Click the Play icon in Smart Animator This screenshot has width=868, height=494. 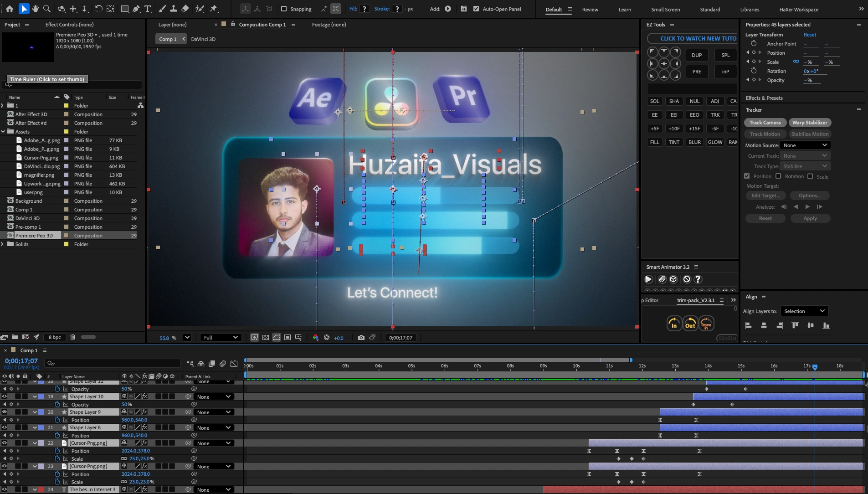tap(649, 279)
